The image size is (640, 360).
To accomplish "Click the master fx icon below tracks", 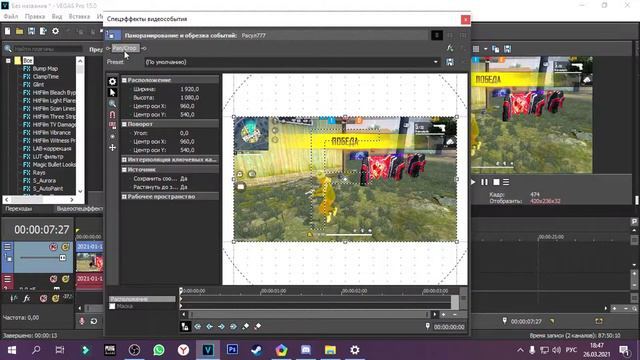I will pyautogui.click(x=27, y=298).
